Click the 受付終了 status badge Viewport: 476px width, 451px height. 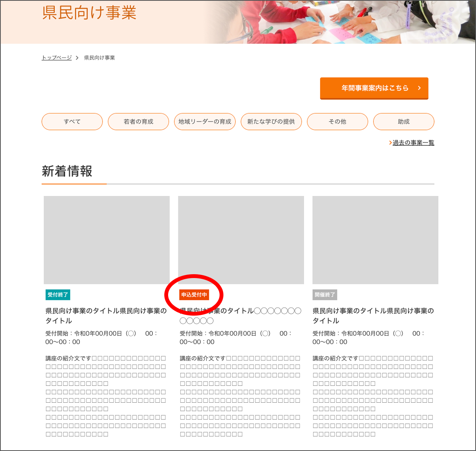58,295
